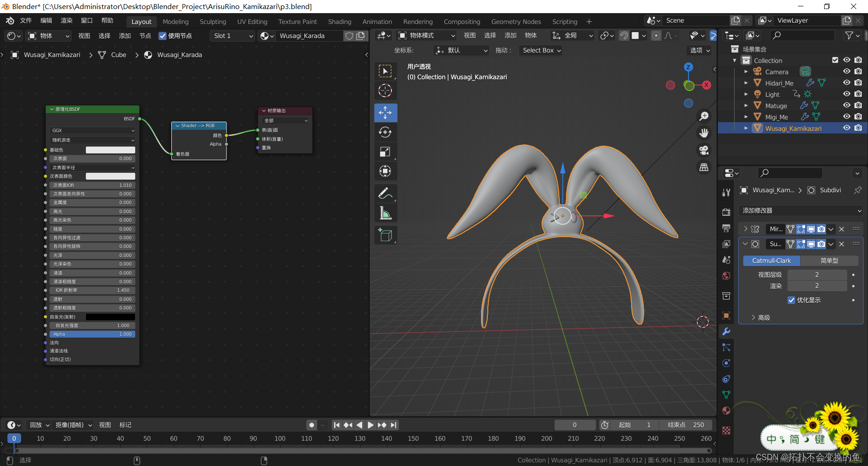
Task: Toggle the 优化显示 checkbox
Action: [792, 300]
